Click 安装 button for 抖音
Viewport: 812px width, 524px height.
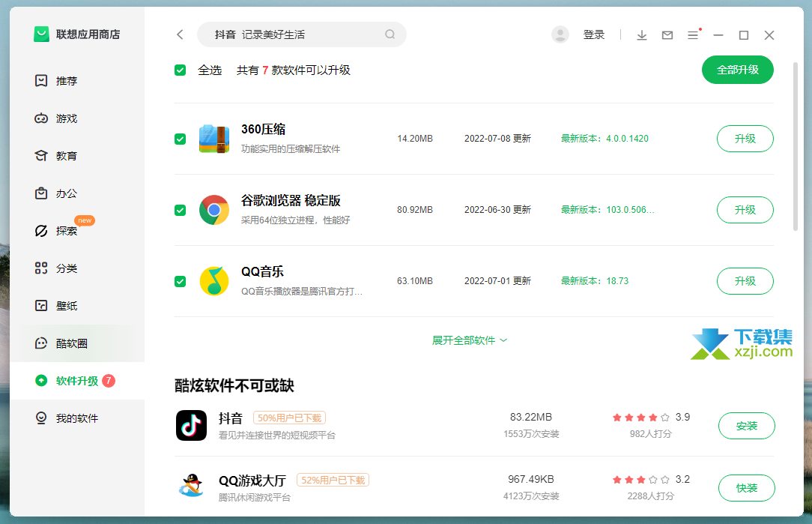pos(746,426)
